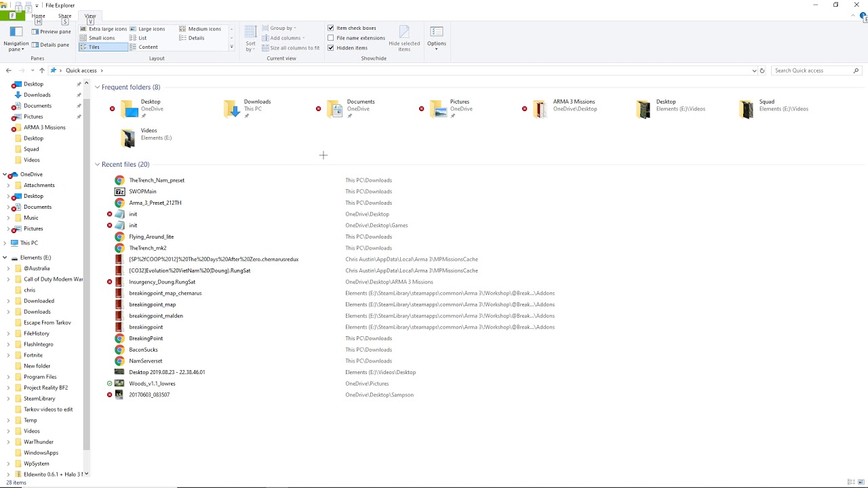Select SteamLibrary folder in navigation tree

point(39,399)
